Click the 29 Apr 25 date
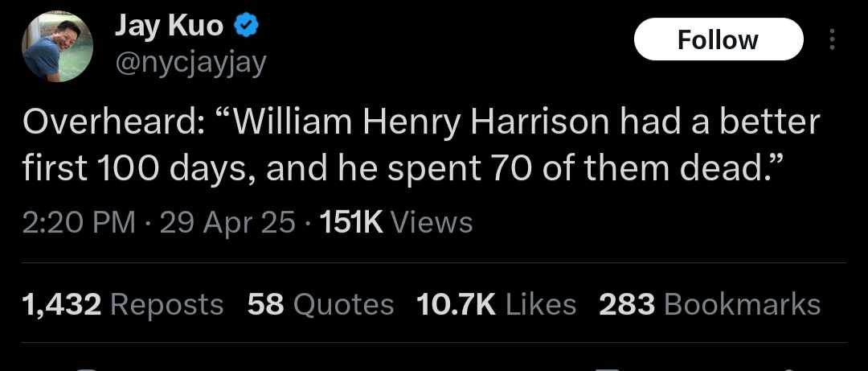This screenshot has height=371, width=868. click(x=227, y=222)
